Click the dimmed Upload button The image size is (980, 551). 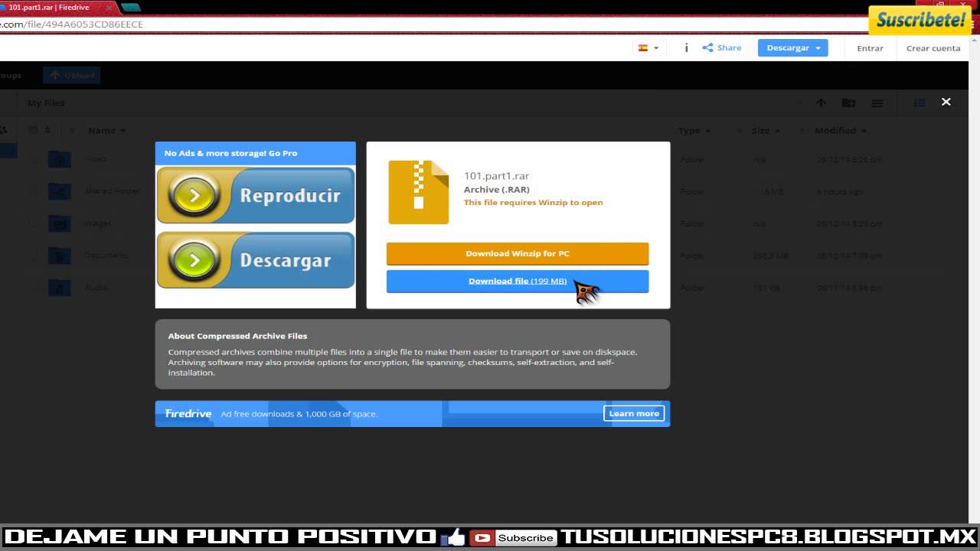(x=71, y=75)
